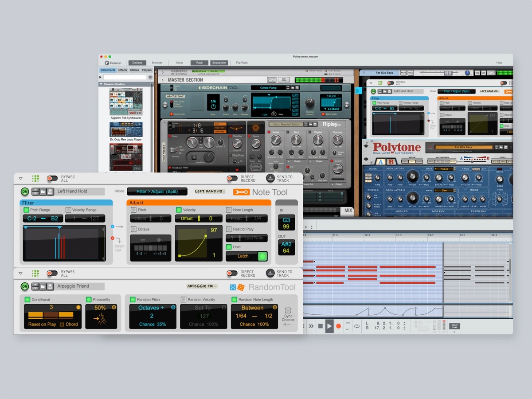Click the floppy disk save icon on Arpeggio Friend
The width and height of the screenshot is (532, 399).
click(50, 286)
